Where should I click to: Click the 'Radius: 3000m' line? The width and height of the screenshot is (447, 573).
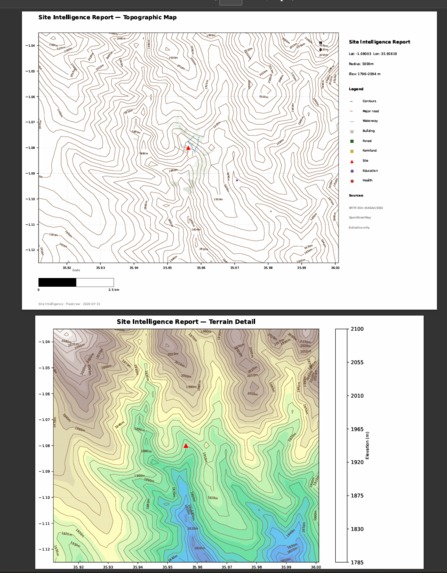click(x=361, y=64)
